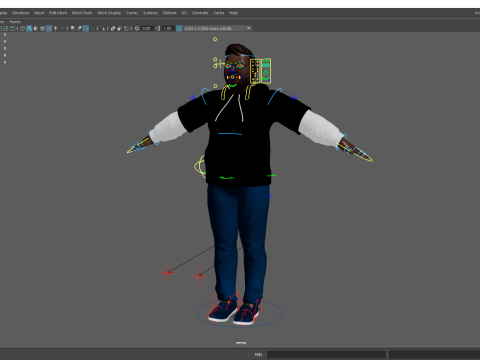Open the Surfaces menu
The height and width of the screenshot is (360, 480).
(150, 13)
